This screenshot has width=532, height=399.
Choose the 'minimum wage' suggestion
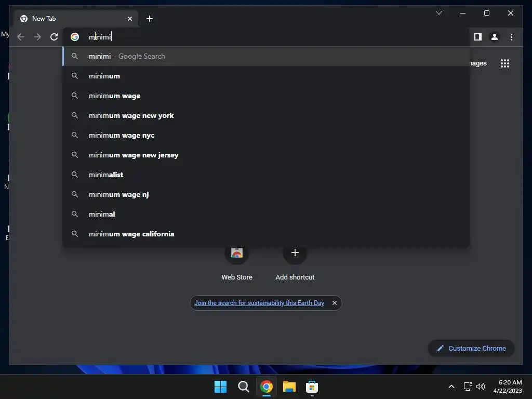tap(267, 96)
